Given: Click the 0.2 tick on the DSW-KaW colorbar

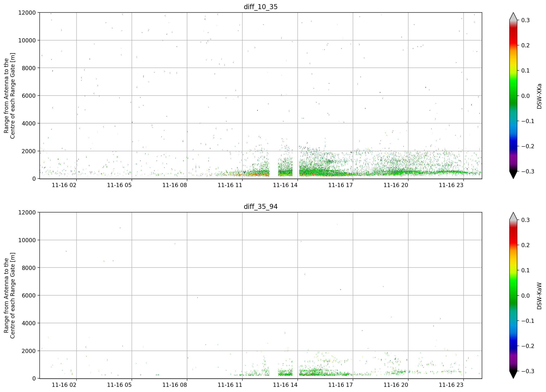Looking at the screenshot, I should coord(526,245).
